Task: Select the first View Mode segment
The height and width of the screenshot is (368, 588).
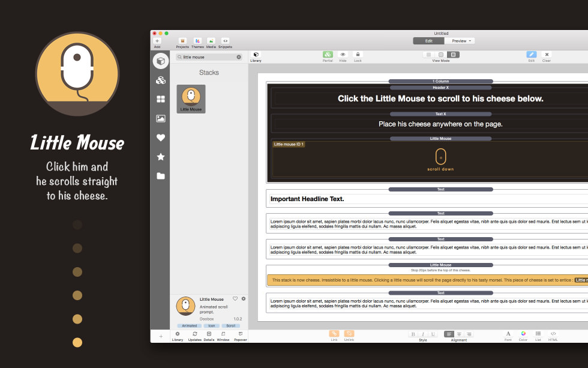Action: click(428, 55)
